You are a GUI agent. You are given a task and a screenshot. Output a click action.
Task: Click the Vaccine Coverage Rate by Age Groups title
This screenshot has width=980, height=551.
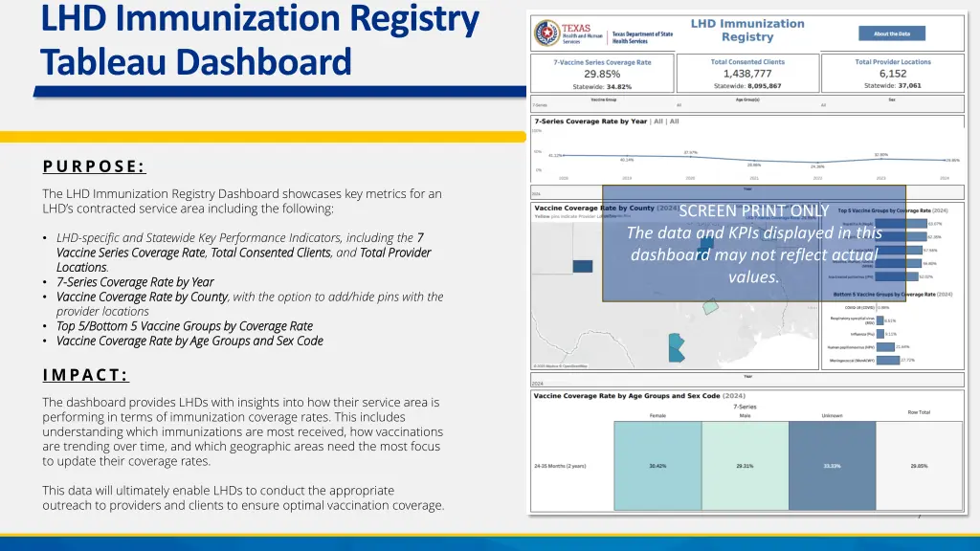(627, 395)
